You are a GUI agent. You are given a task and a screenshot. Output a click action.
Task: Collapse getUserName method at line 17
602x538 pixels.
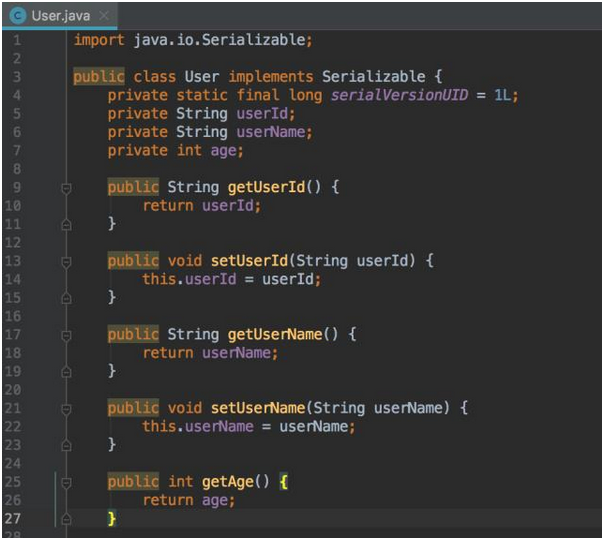pyautogui.click(x=66, y=335)
